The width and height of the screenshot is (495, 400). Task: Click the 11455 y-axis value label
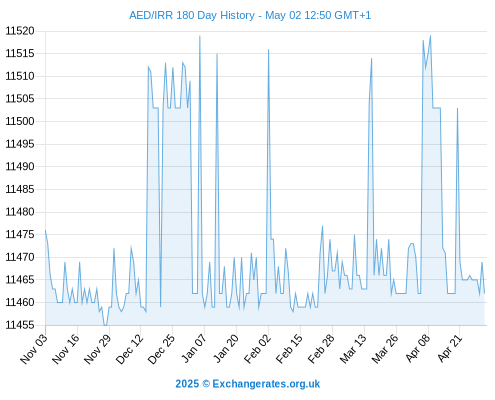click(x=20, y=325)
